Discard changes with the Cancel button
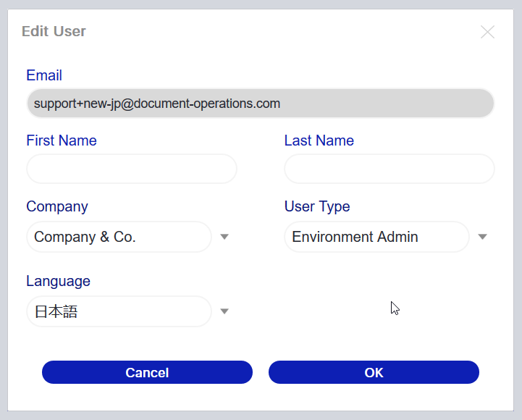 click(147, 372)
